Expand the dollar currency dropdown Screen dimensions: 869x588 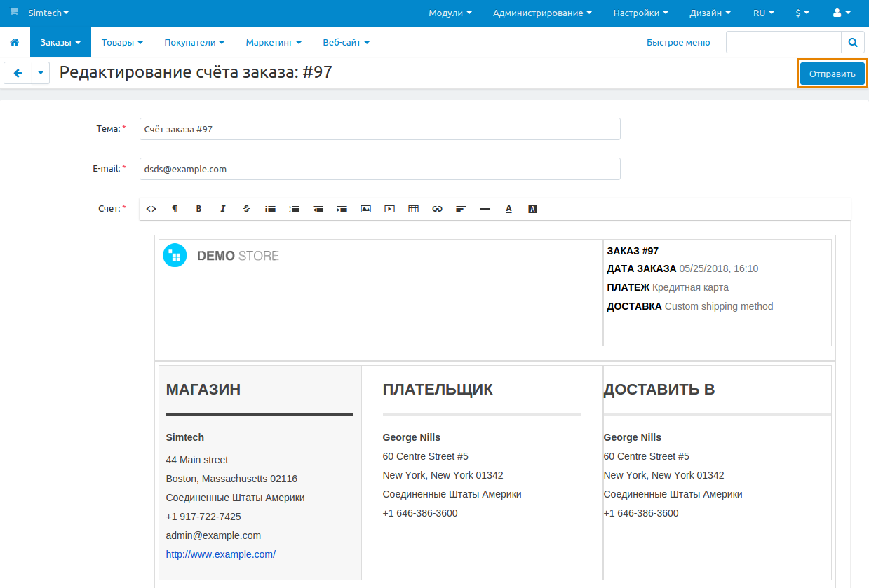click(x=802, y=13)
